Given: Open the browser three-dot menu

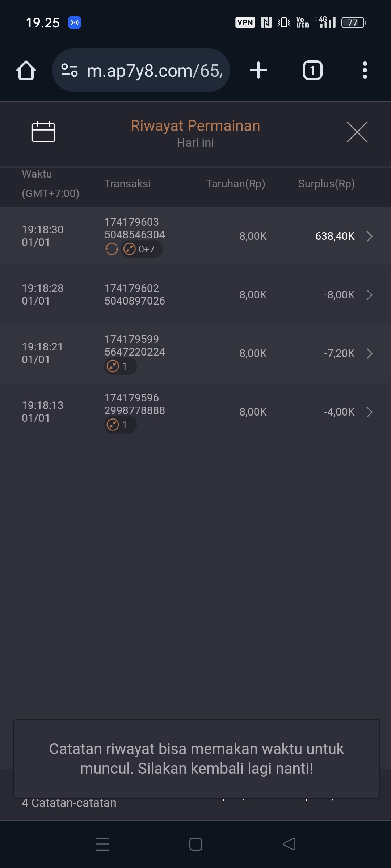Looking at the screenshot, I should [365, 70].
